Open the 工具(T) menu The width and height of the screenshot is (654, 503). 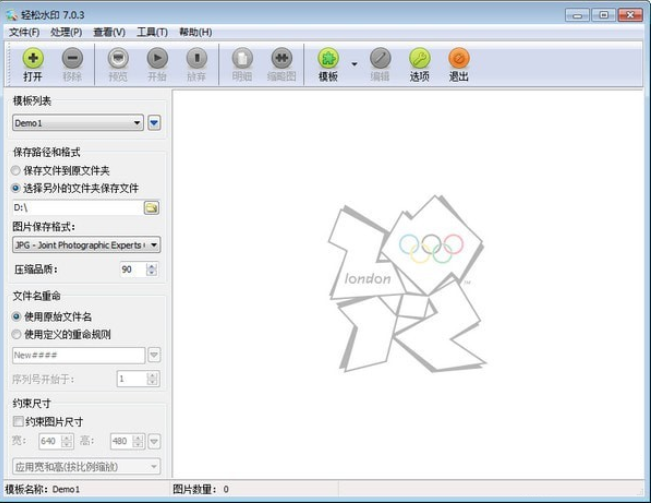[x=152, y=32]
